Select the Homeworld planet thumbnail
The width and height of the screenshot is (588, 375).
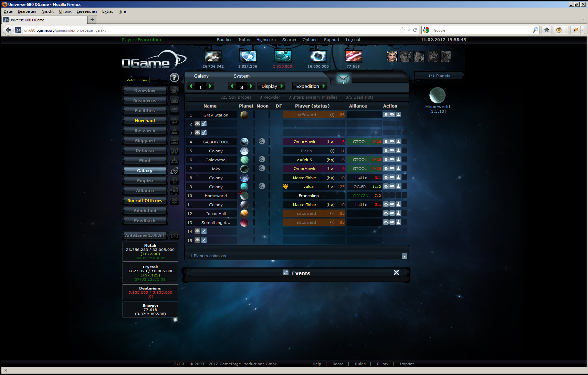click(437, 95)
